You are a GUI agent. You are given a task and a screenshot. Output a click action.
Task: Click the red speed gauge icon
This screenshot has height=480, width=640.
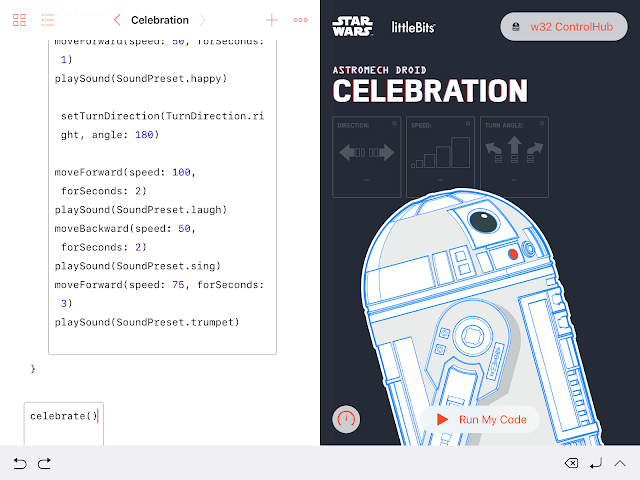pyautogui.click(x=346, y=419)
